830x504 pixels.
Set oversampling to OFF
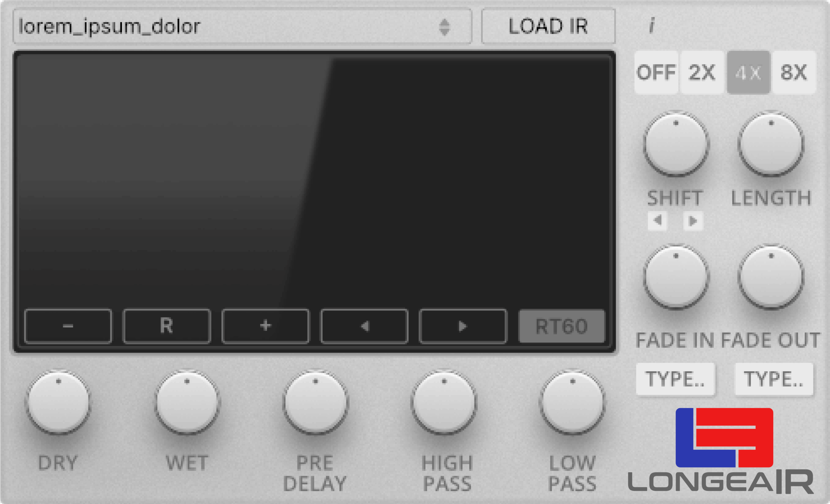click(x=656, y=72)
